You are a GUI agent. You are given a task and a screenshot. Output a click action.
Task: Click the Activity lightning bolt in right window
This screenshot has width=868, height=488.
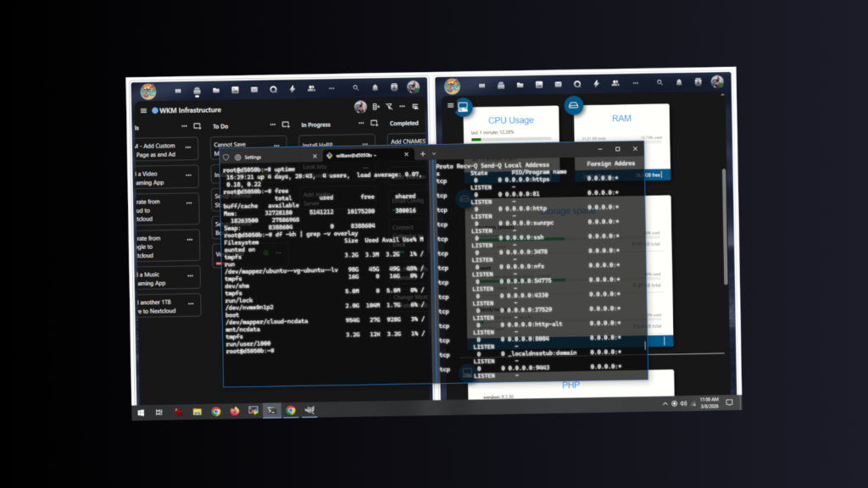[x=596, y=84]
